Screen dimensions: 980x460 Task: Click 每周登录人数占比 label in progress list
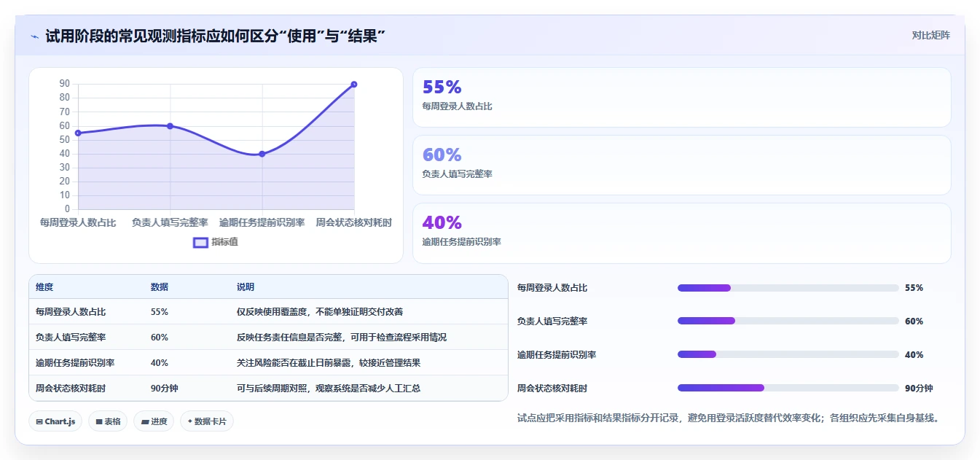(552, 288)
